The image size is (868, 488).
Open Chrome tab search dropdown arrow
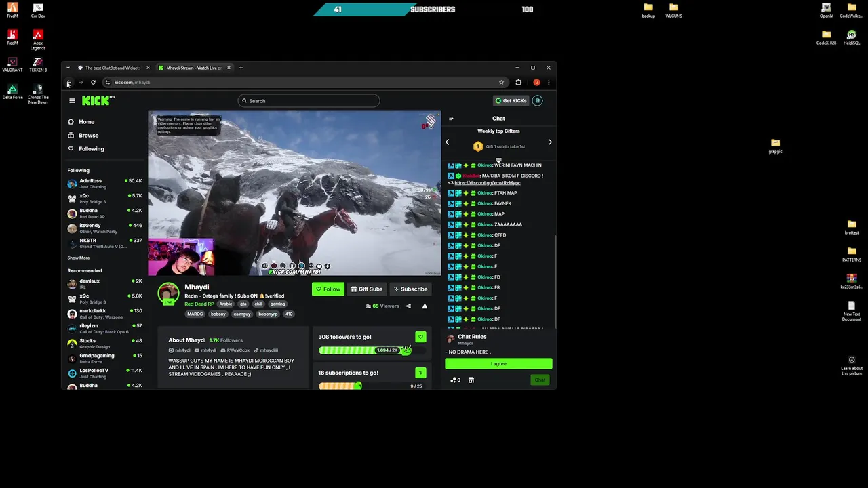[68, 68]
